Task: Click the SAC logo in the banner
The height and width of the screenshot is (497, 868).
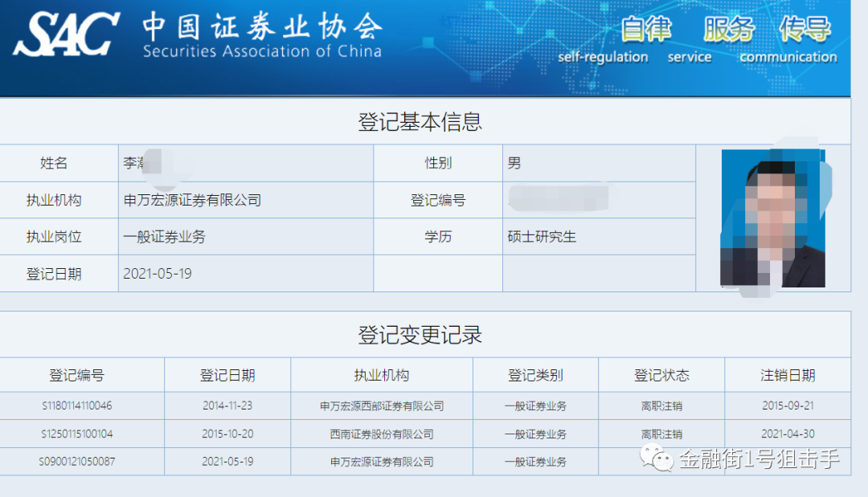Action: pyautogui.click(x=67, y=35)
